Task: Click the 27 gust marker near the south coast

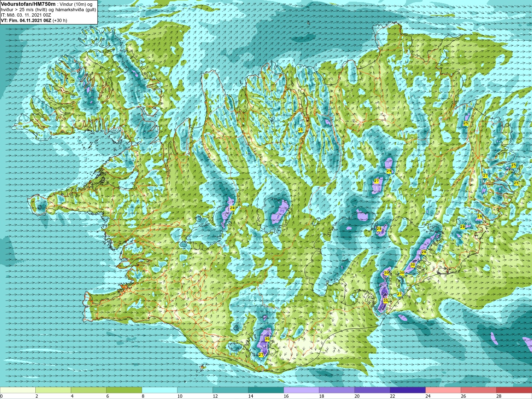Action: click(x=261, y=355)
